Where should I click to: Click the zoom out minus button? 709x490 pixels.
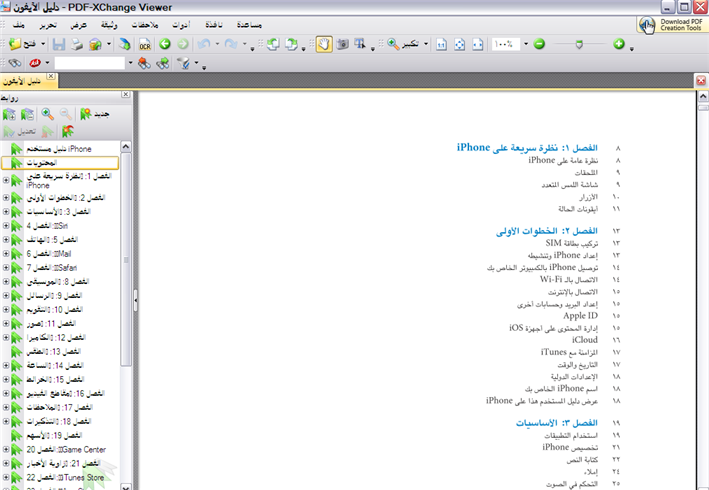click(539, 45)
